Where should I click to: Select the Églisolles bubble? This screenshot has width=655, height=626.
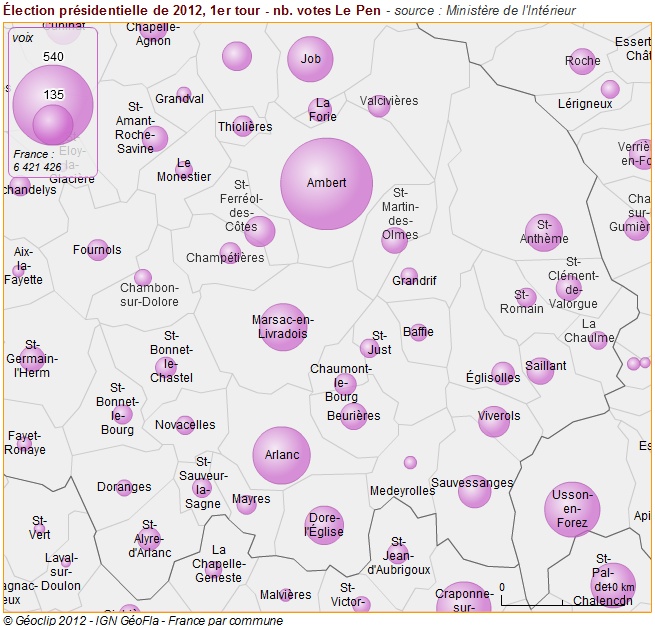point(503,374)
